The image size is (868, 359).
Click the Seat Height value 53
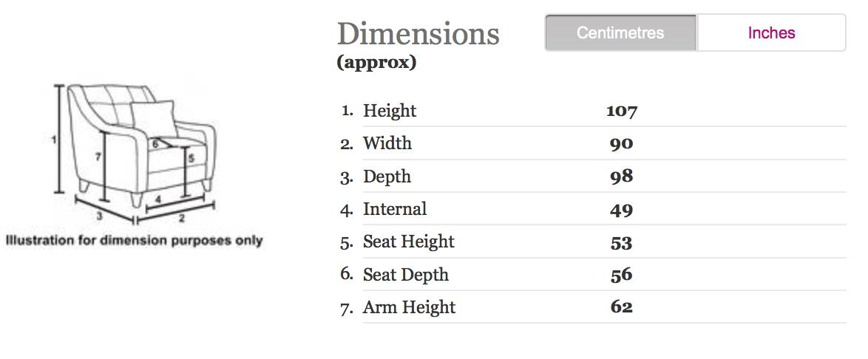[621, 242]
